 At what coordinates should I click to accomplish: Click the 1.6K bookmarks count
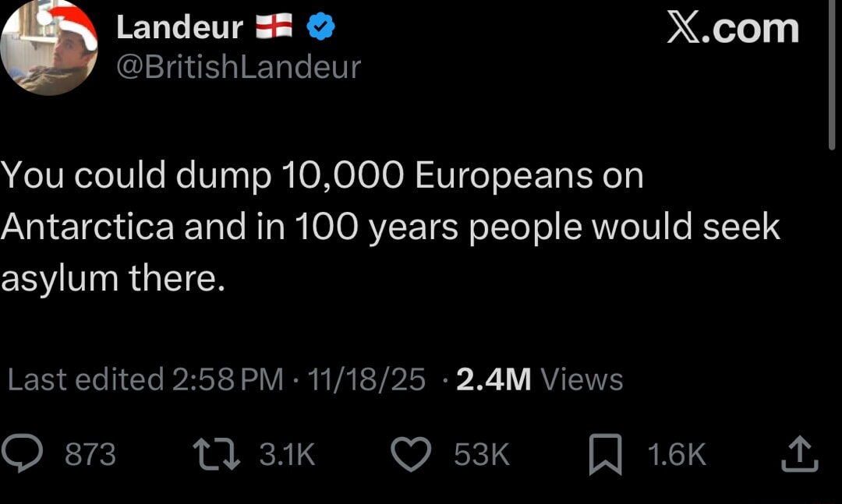677,455
